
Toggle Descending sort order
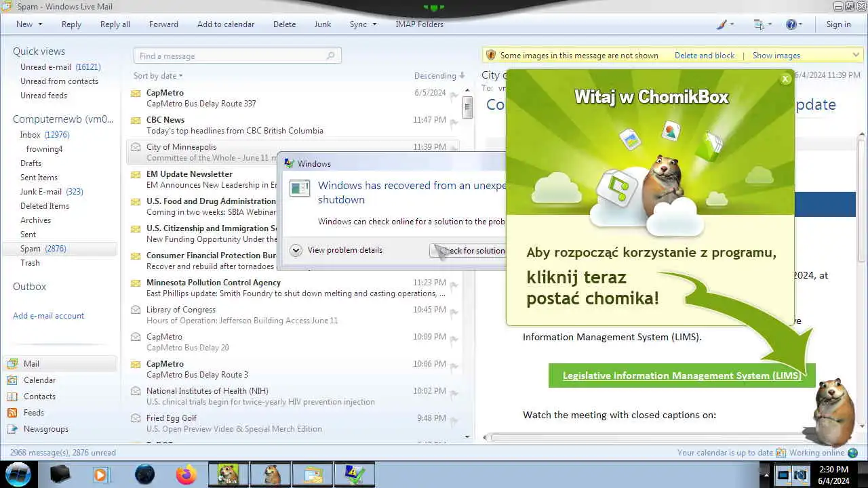(439, 76)
